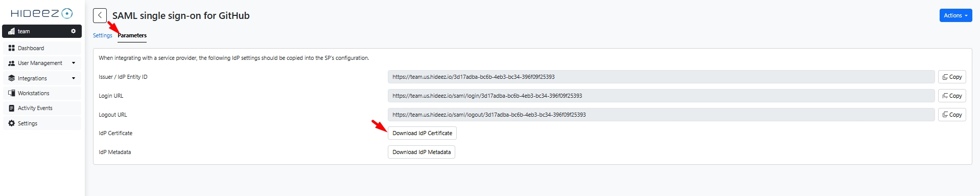This screenshot has height=196, width=980.
Task: Click the Integrations layers icon
Action: coord(11,78)
